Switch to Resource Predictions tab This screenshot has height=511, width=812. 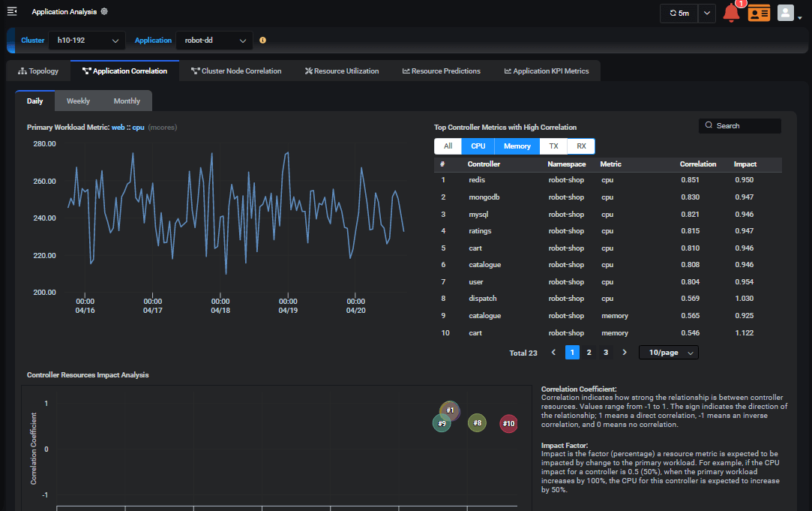(441, 71)
